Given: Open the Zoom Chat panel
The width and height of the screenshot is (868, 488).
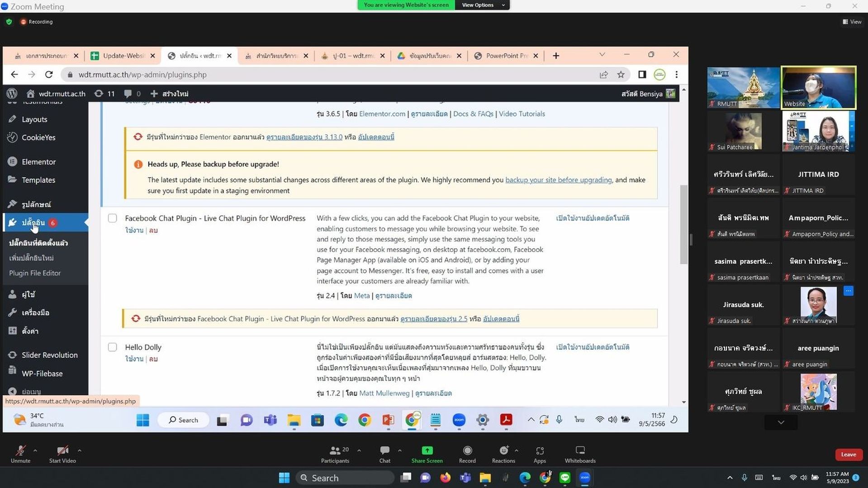Looking at the screenshot, I should [384, 454].
